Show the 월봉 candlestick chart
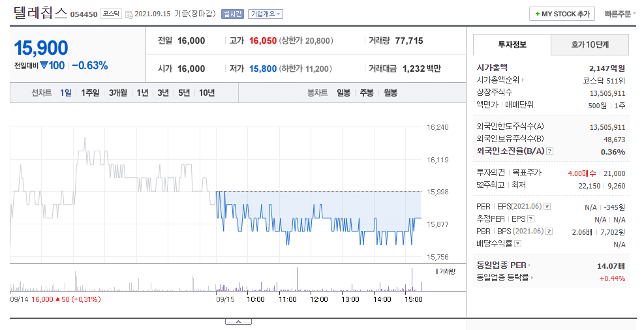This screenshot has width=644, height=330. 391,93
